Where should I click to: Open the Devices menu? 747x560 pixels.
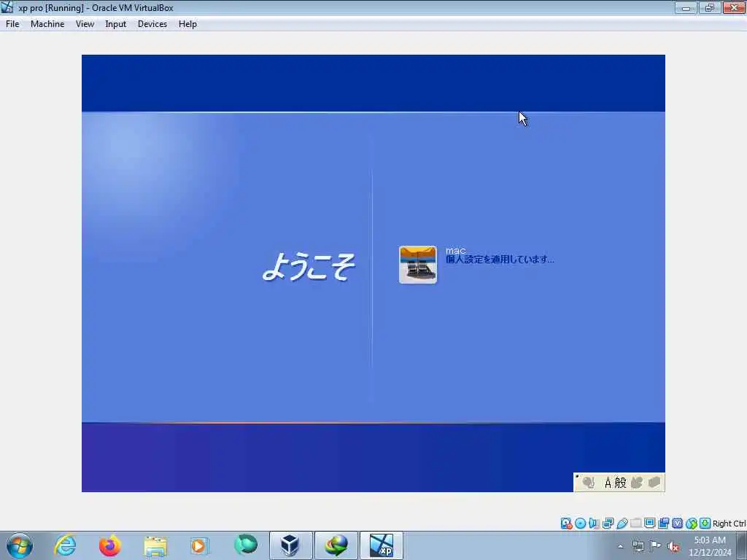click(x=152, y=24)
